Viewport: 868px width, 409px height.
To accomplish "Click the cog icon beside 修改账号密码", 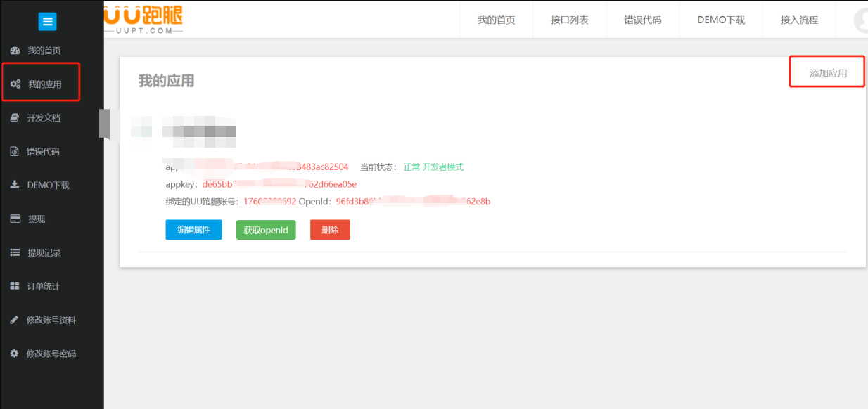I will pos(14,353).
